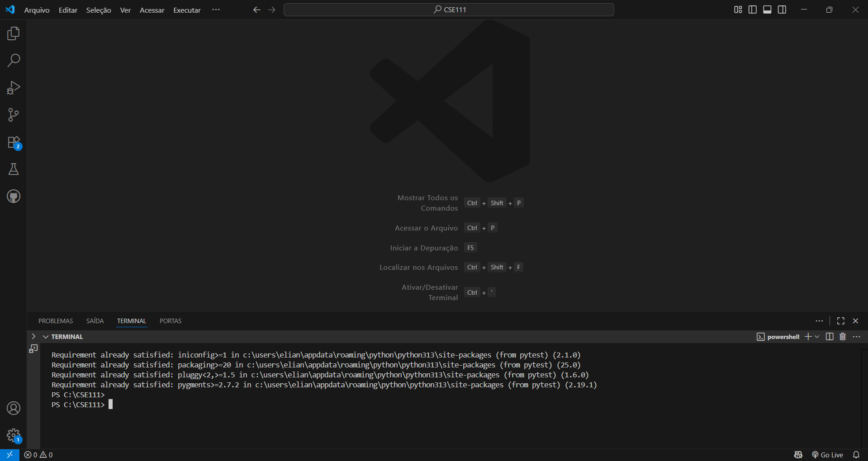Open terminal more actions ellipsis
868x461 pixels.
click(x=857, y=336)
